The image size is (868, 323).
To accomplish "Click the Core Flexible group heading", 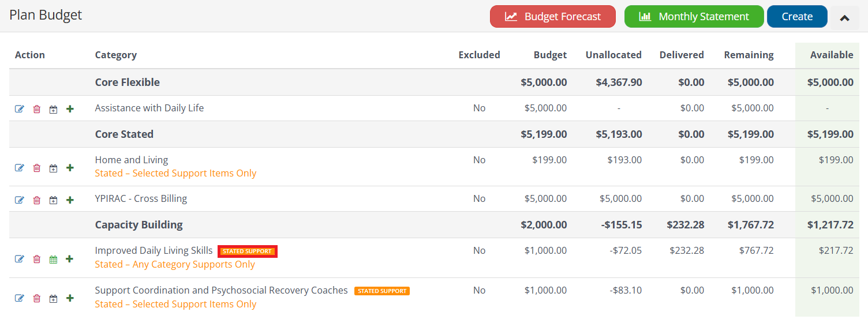I will point(127,82).
